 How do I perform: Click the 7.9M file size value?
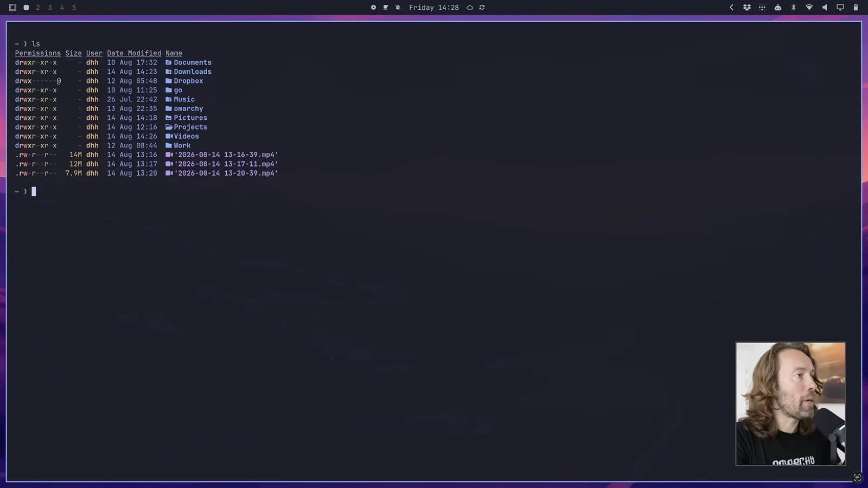point(74,173)
